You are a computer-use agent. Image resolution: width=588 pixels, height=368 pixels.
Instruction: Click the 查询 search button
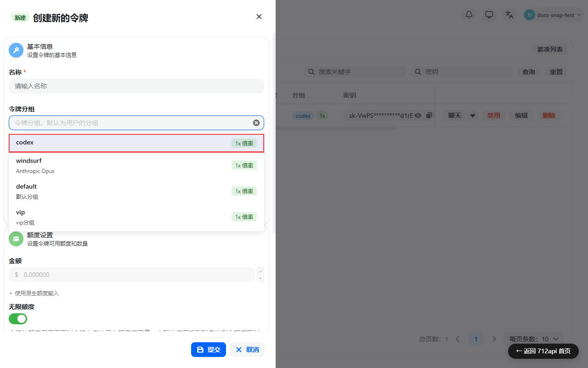[x=529, y=72]
